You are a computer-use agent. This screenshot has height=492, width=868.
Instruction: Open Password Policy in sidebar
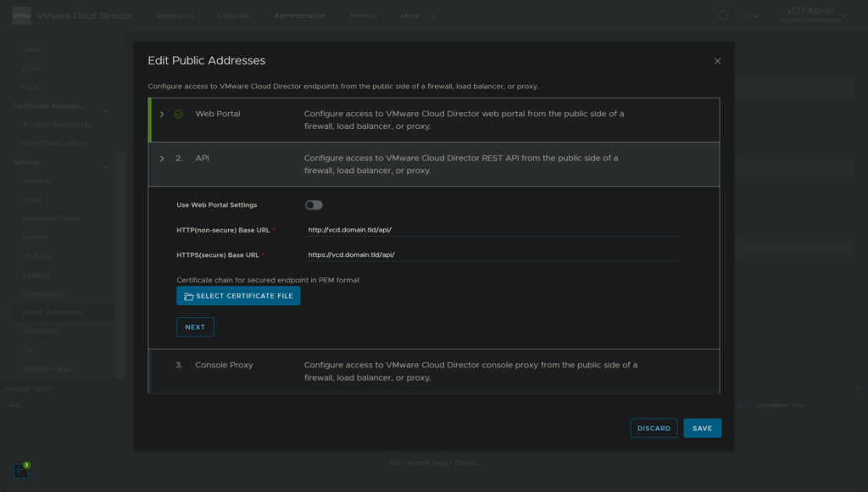pos(51,219)
